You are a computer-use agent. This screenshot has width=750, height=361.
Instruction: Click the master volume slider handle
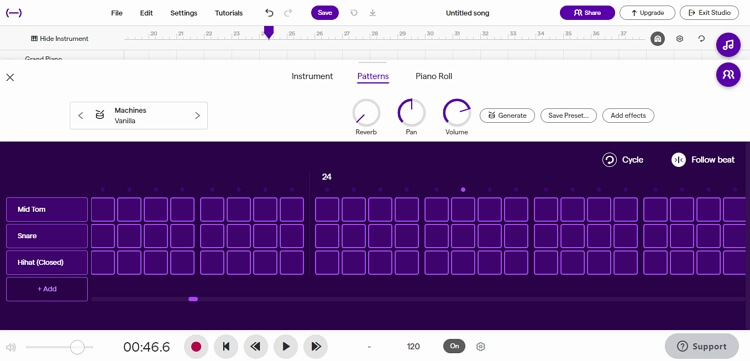point(77,347)
